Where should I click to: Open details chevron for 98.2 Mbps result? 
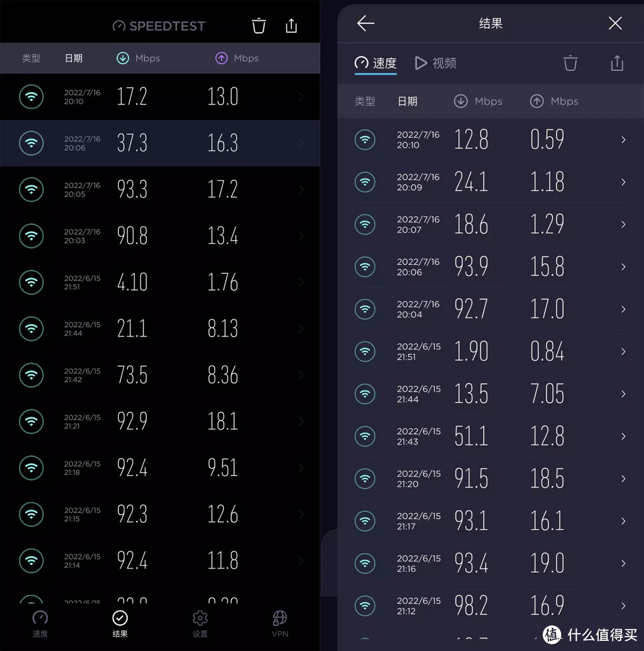(x=623, y=606)
